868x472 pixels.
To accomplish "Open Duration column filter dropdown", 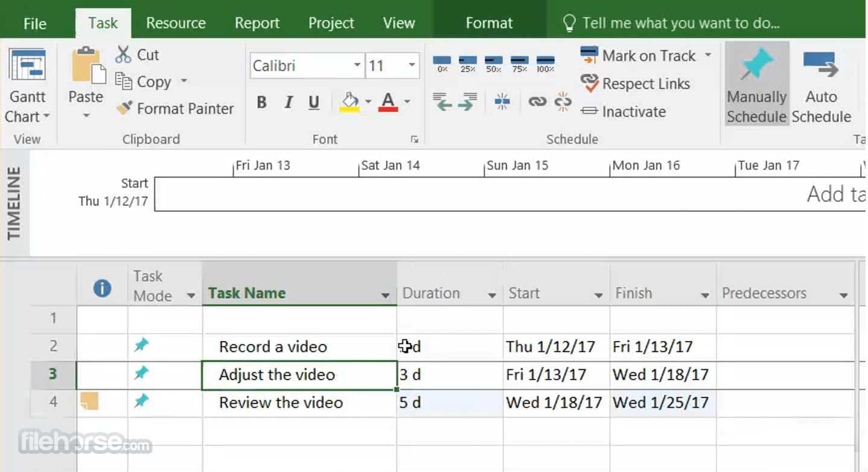I will pos(492,296).
